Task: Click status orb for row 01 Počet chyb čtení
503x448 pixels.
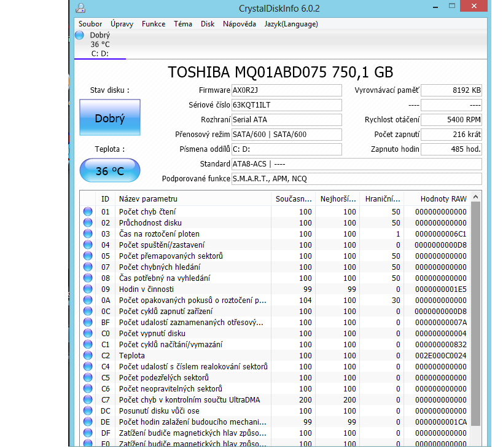Action: [88, 211]
